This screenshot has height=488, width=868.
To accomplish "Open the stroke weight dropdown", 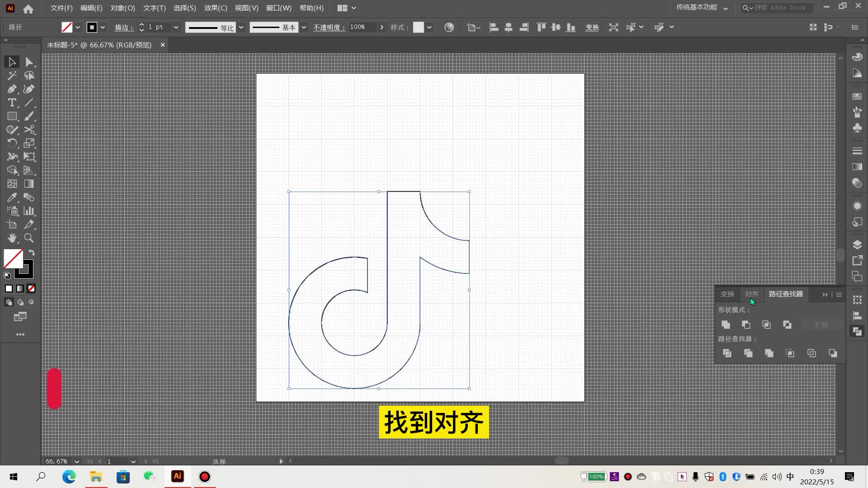I will [x=176, y=28].
